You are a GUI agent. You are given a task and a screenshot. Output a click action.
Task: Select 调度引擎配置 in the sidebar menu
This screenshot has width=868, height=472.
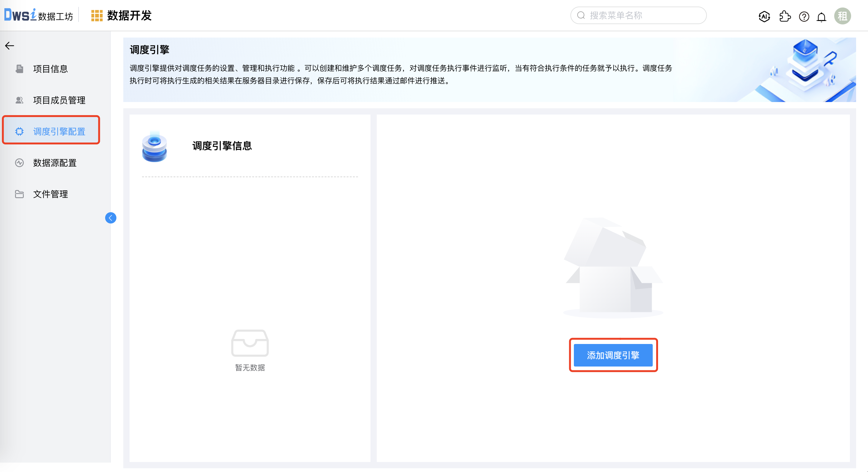point(59,131)
